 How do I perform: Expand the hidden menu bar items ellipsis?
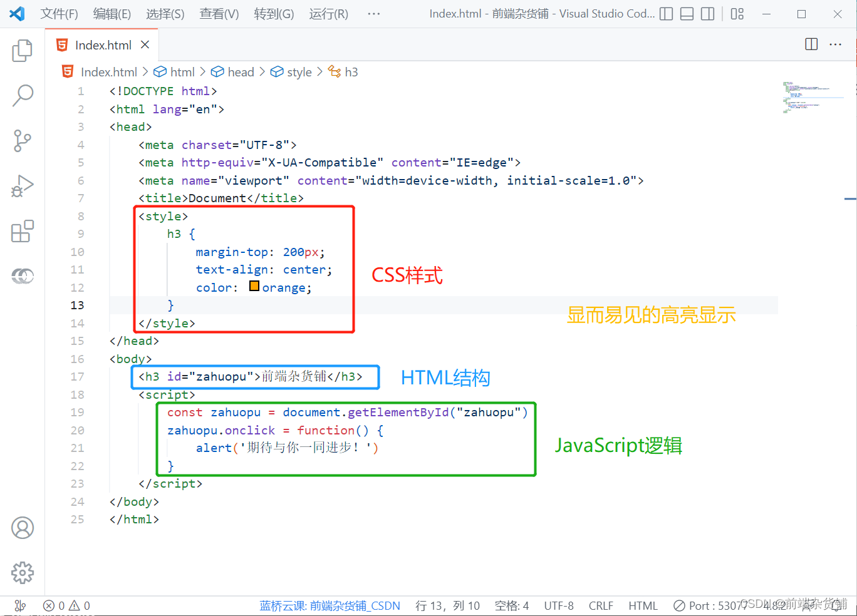(x=374, y=14)
